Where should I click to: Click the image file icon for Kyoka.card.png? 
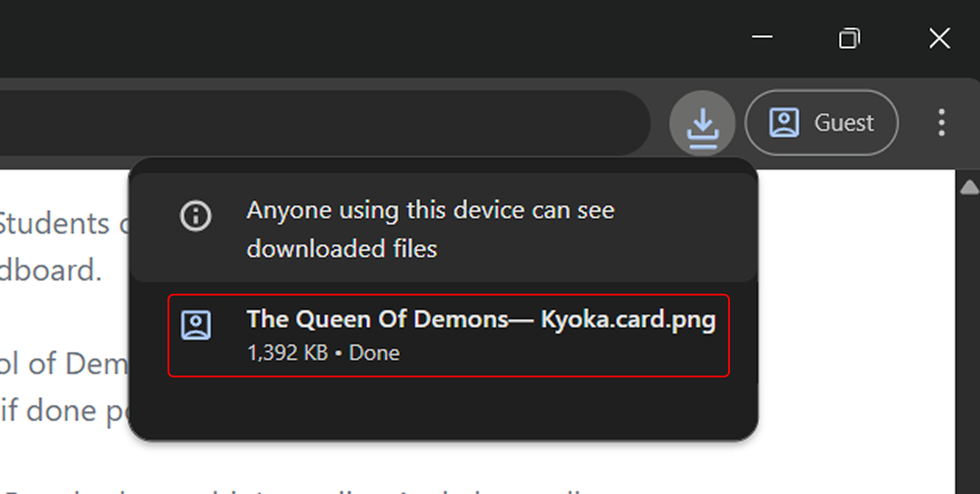click(x=196, y=325)
